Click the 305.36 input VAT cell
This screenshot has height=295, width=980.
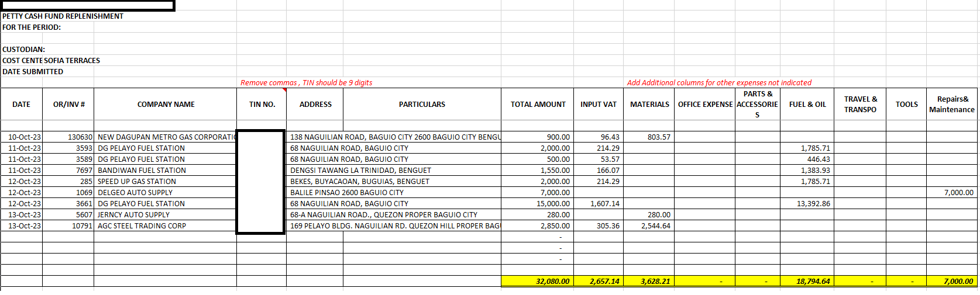tap(598, 226)
